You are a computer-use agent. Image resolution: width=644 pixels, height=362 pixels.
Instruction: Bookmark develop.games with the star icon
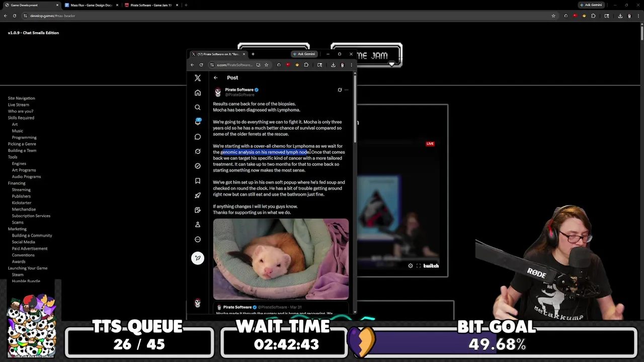coord(553,16)
